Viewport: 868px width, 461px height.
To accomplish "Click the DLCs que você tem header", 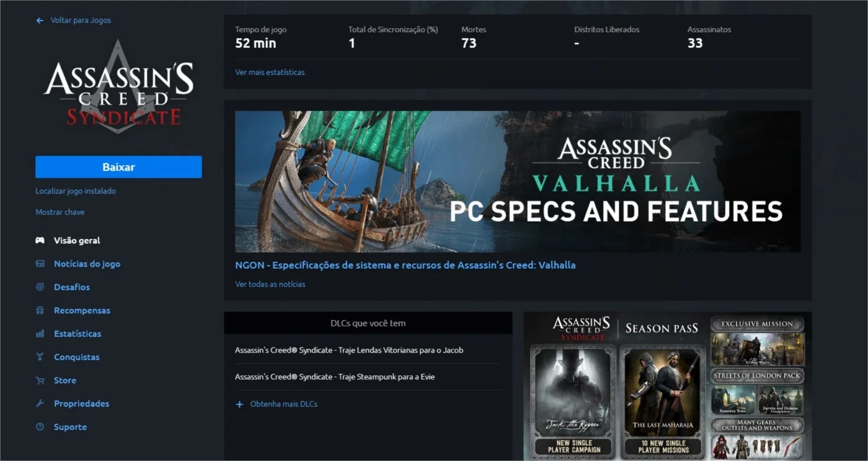I will [368, 323].
